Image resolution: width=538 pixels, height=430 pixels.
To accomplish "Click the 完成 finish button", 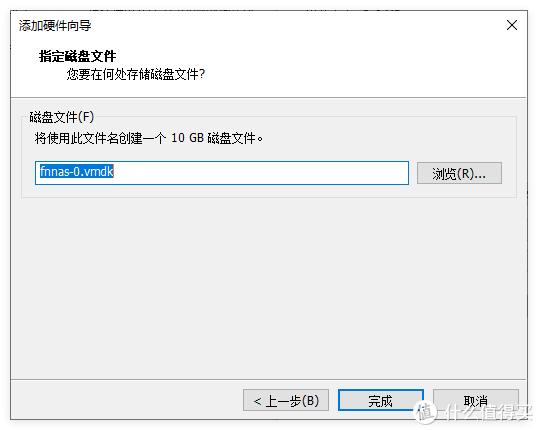I will tap(381, 400).
